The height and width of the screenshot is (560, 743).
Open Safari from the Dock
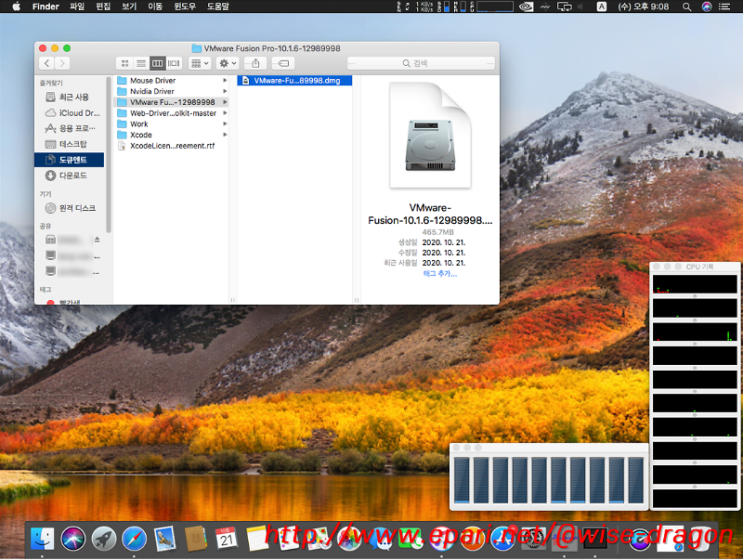[134, 540]
